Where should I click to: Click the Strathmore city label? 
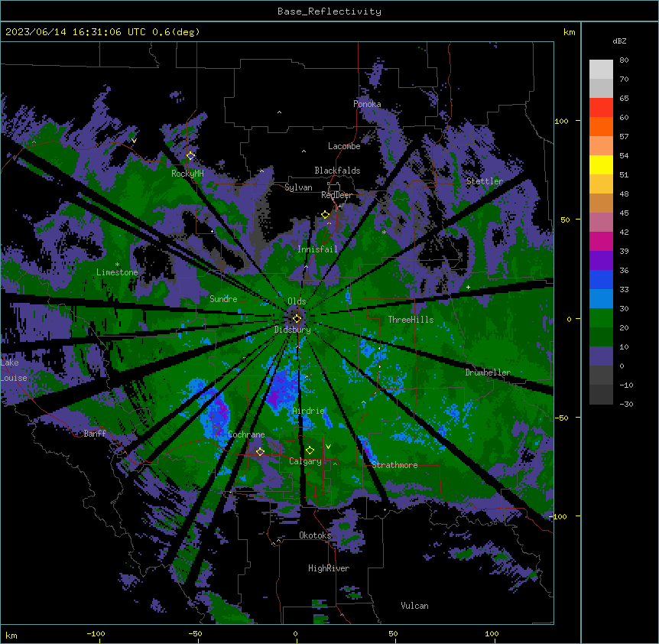point(394,465)
